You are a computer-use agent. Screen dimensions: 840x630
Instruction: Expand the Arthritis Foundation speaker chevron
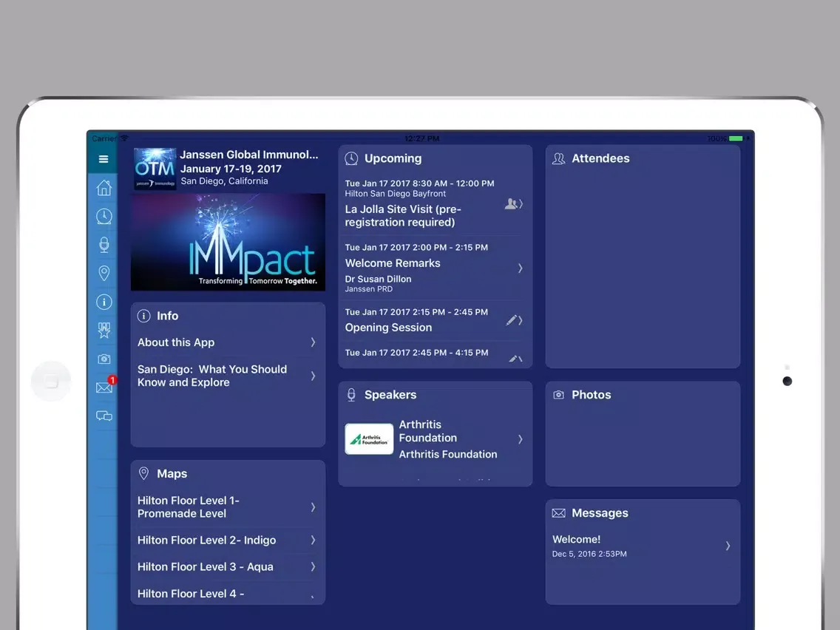click(x=520, y=439)
